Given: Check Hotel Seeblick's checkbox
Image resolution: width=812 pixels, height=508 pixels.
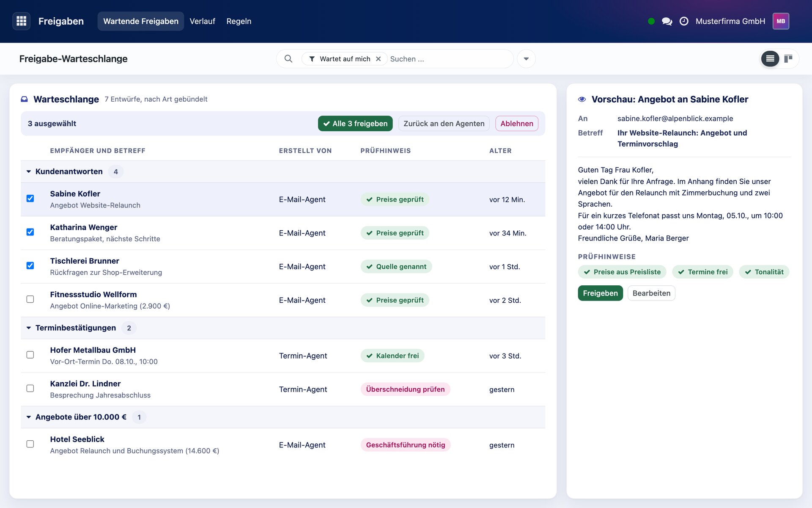Looking at the screenshot, I should coord(30,444).
